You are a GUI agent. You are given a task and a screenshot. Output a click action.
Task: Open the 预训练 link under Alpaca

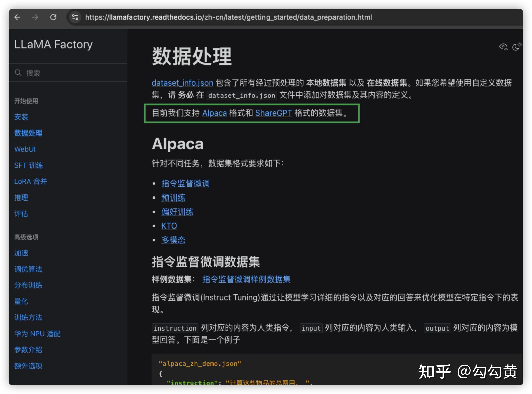[x=173, y=198]
